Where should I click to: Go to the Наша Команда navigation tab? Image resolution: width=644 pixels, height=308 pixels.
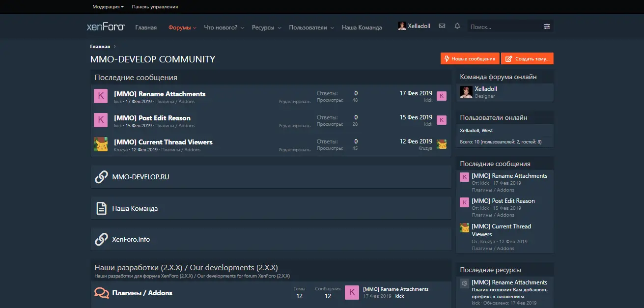point(362,28)
